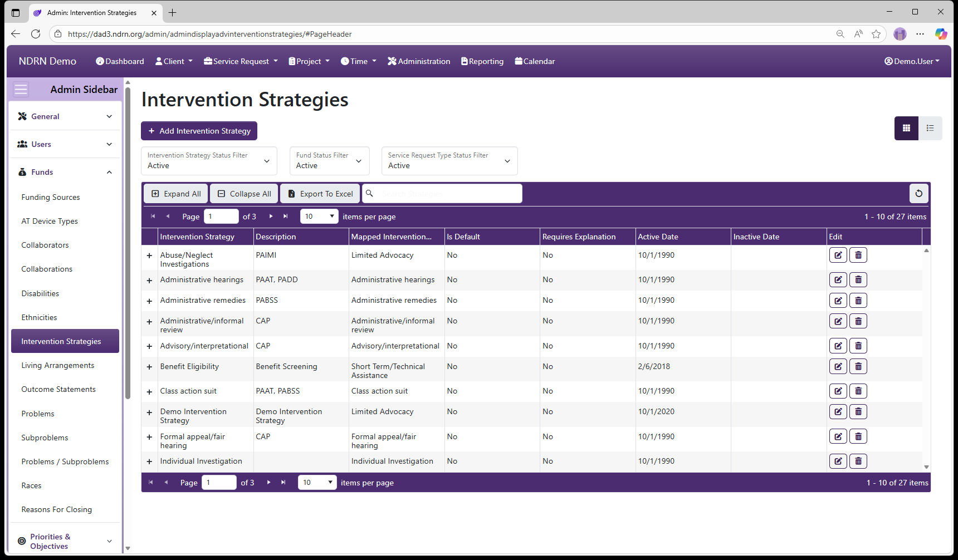Viewport: 958px width, 560px height.
Task: Edit the Abuse/Neglect Investigations row
Action: coord(838,255)
